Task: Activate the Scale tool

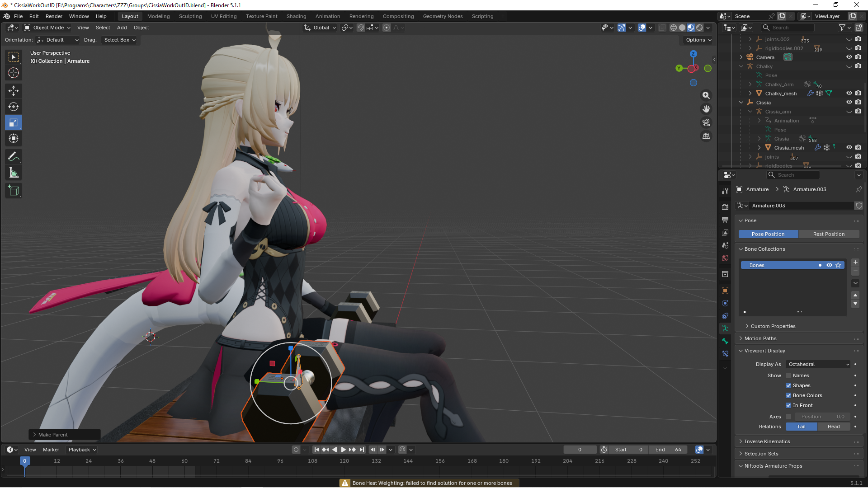Action: tap(14, 122)
